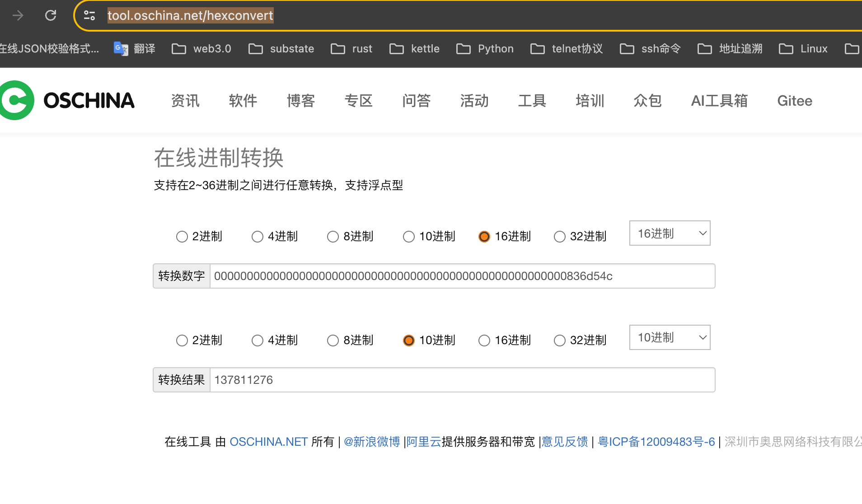
Task: Open the rust bookmark folder
Action: (351, 49)
